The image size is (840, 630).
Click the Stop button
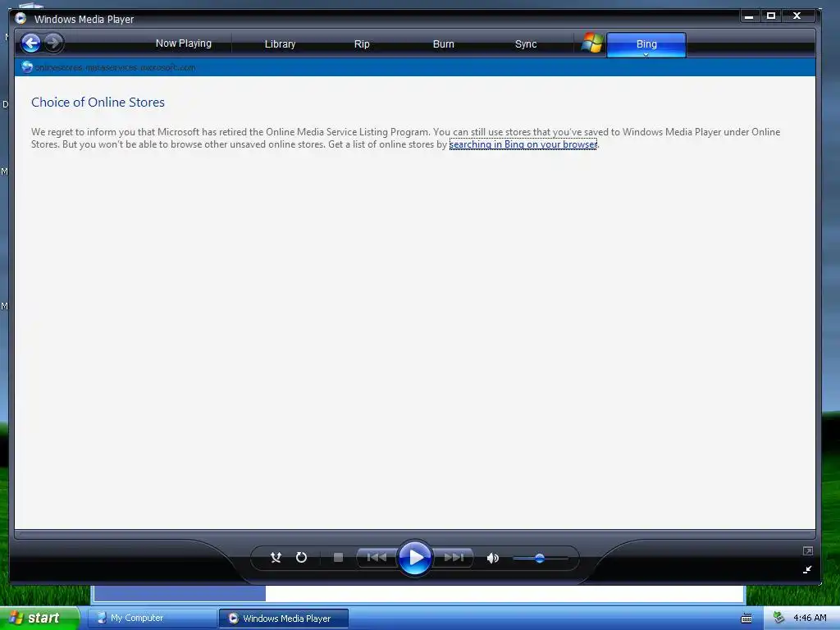(x=338, y=558)
